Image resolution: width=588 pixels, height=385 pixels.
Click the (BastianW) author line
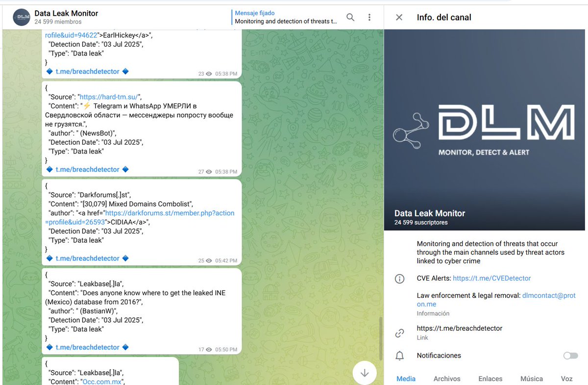pyautogui.click(x=83, y=310)
